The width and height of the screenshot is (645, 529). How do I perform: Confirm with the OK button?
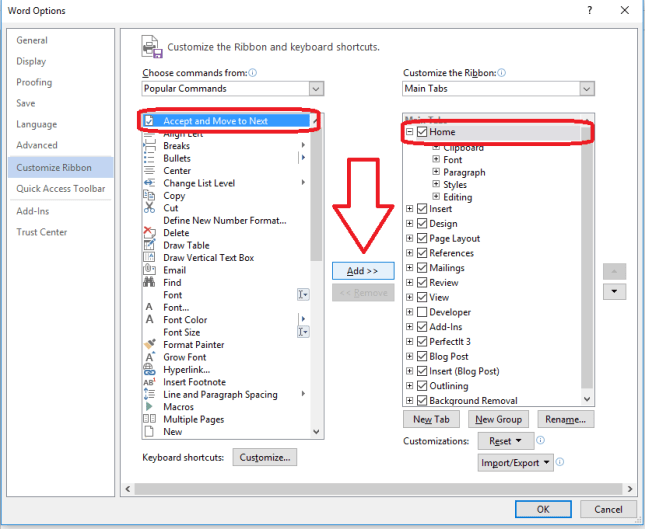(543, 509)
